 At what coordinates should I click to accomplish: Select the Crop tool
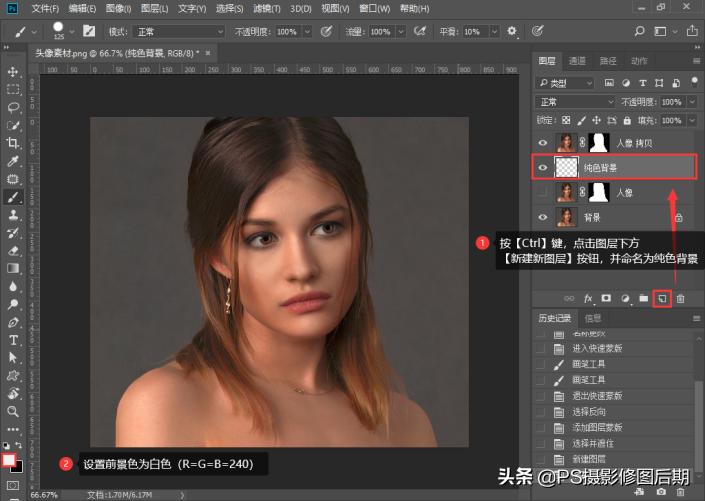point(14,143)
